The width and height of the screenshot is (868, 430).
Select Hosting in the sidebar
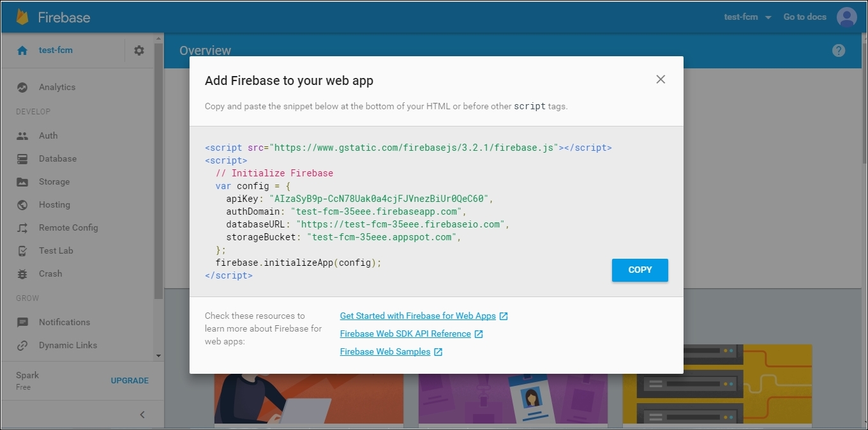tap(54, 205)
